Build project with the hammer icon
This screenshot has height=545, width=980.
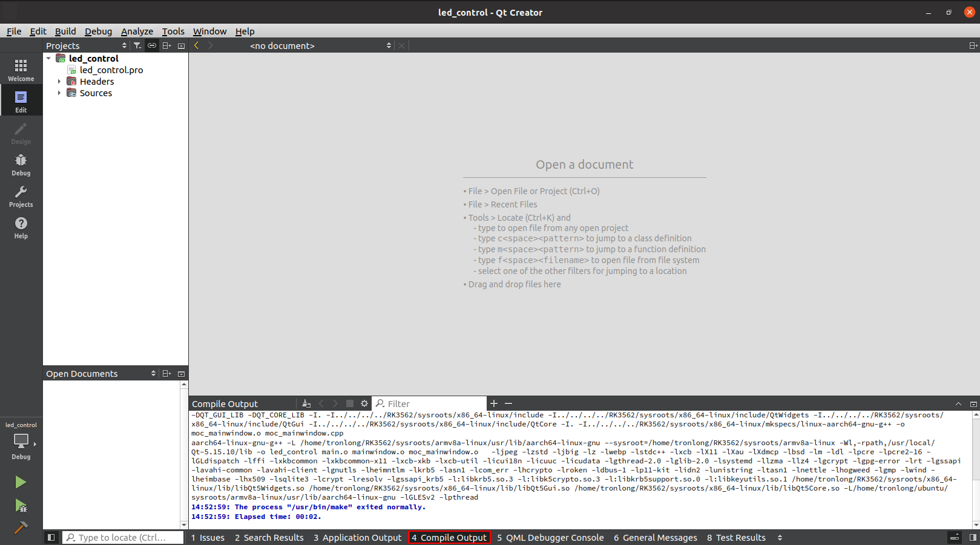click(x=21, y=527)
